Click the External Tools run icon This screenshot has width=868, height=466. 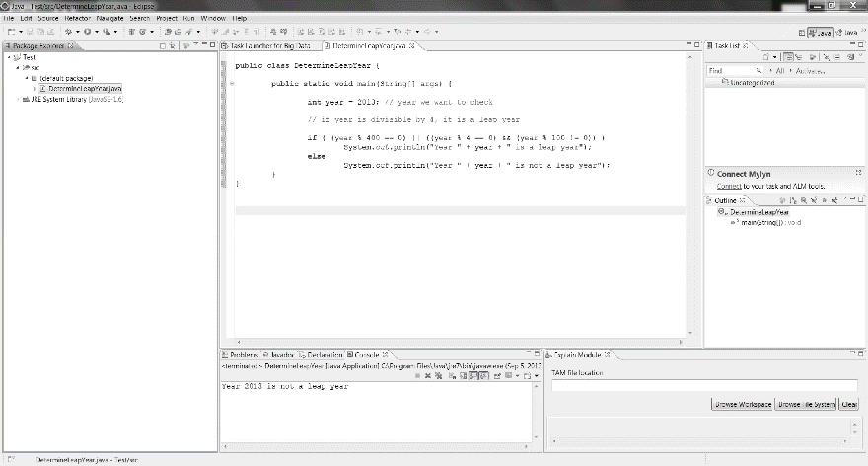(x=107, y=32)
